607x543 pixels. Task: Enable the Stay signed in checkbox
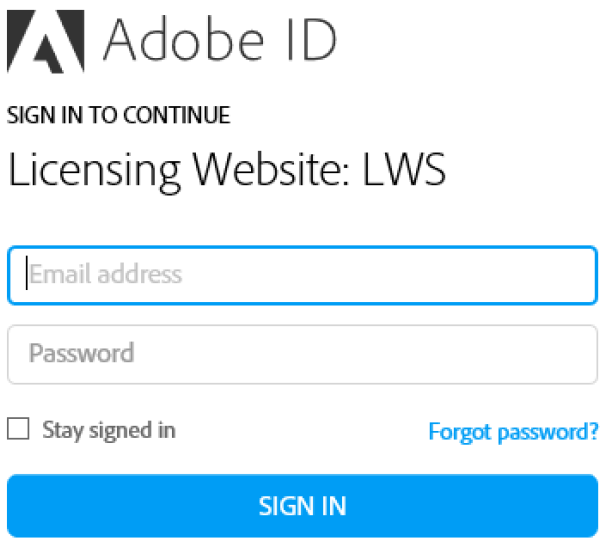[x=18, y=430]
